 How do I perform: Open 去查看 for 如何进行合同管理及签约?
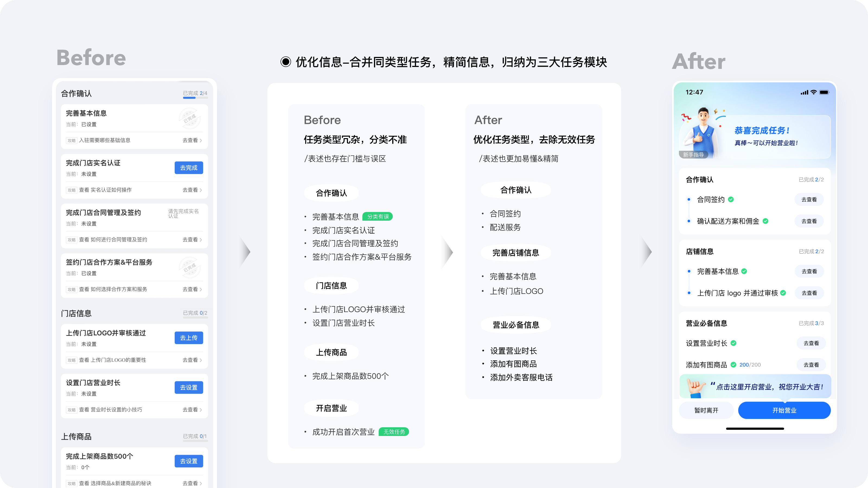click(192, 239)
